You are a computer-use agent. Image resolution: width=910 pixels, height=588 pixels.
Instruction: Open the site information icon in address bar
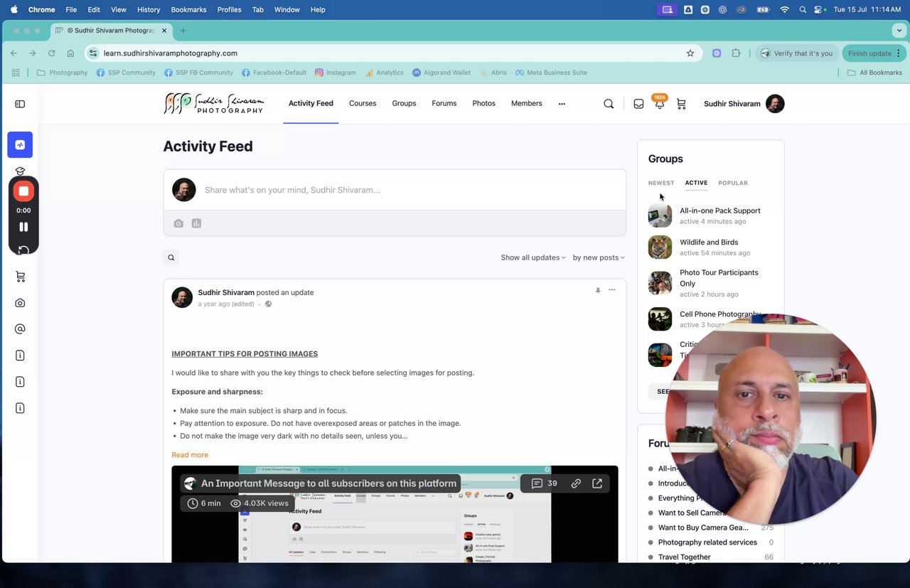(x=93, y=53)
